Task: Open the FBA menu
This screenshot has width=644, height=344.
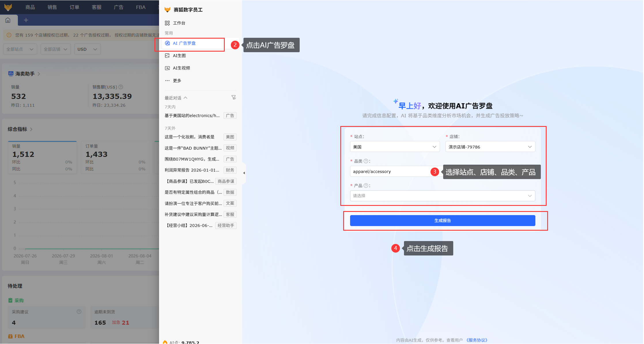Action: tap(141, 7)
